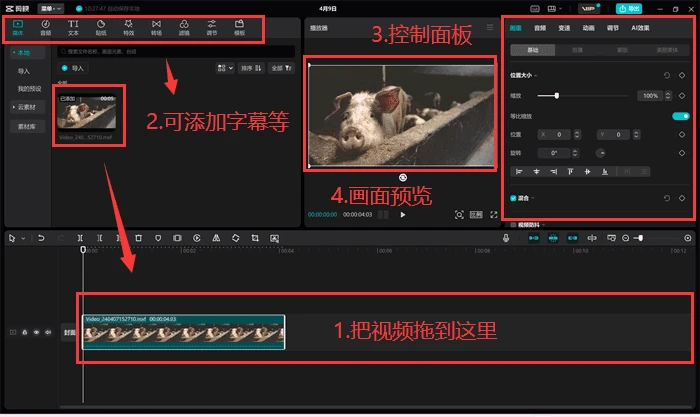Screen dimensions: 700x417
Task: Uncheck the 混合 blend checkbox
Action: click(x=513, y=198)
